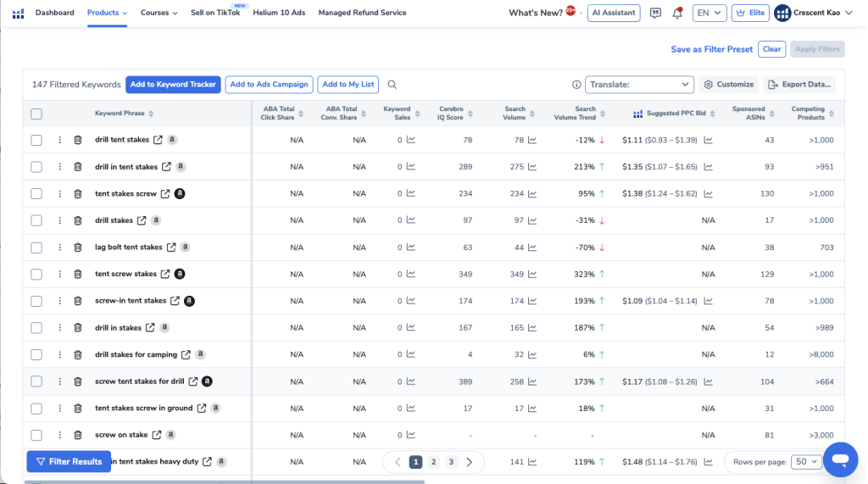The image size is (868, 484).
Task: Go to Managed Refund Service
Action: point(362,13)
